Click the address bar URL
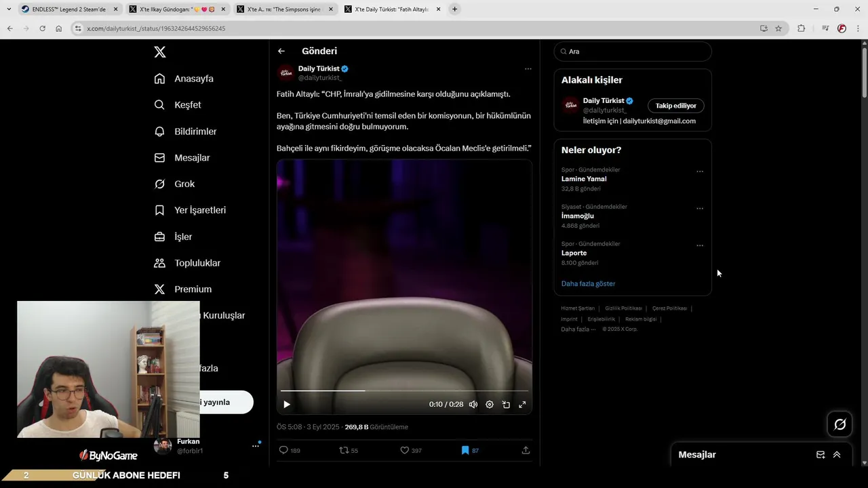Image resolution: width=868 pixels, height=488 pixels. 156,28
